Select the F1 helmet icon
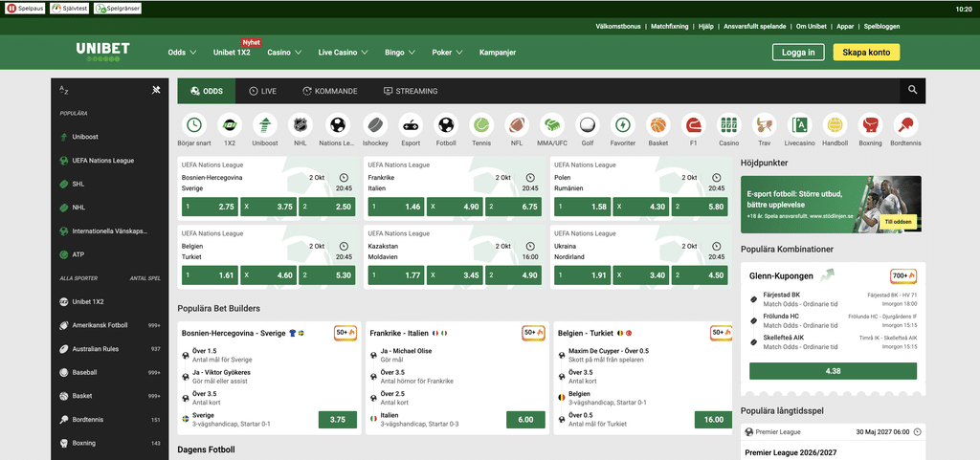This screenshot has height=460, width=980. (693, 125)
